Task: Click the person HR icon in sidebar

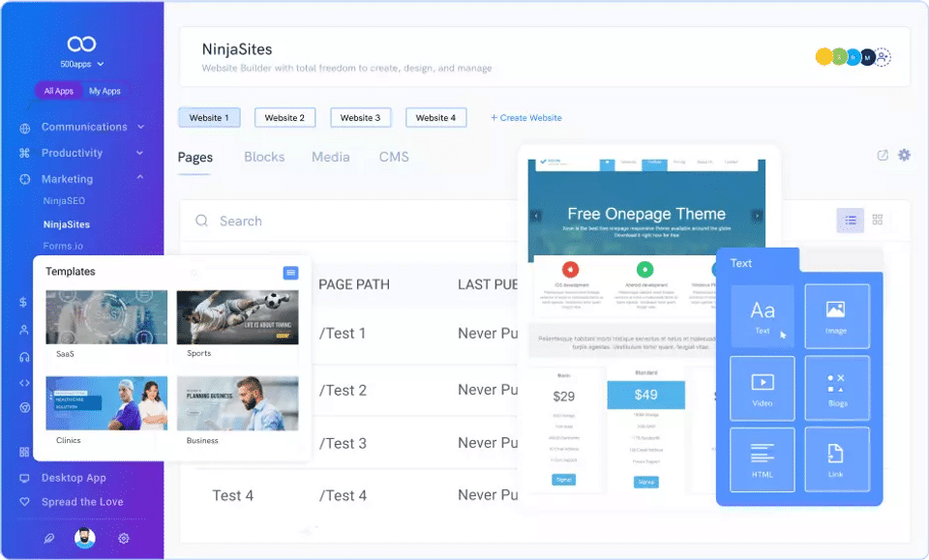Action: [x=23, y=330]
